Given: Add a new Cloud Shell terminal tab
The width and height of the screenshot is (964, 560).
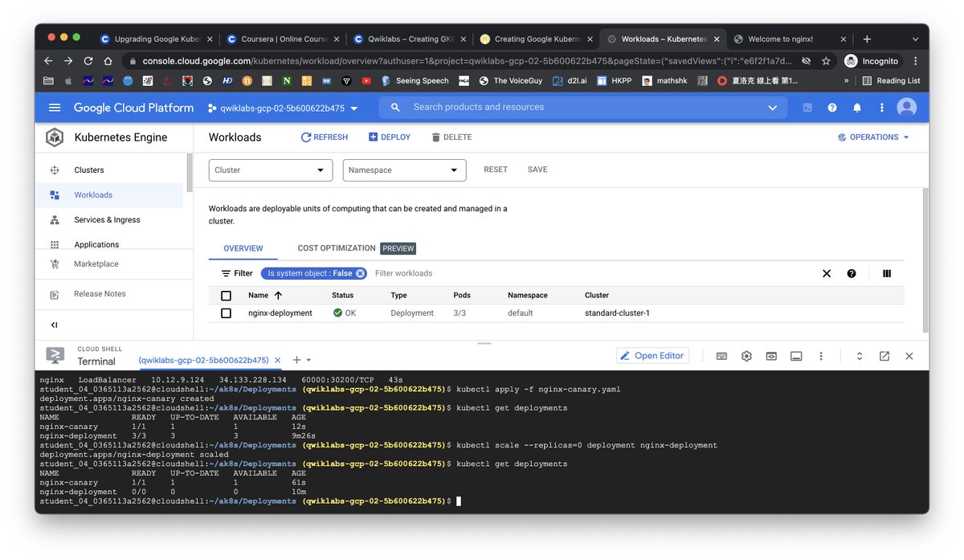Looking at the screenshot, I should pyautogui.click(x=296, y=360).
